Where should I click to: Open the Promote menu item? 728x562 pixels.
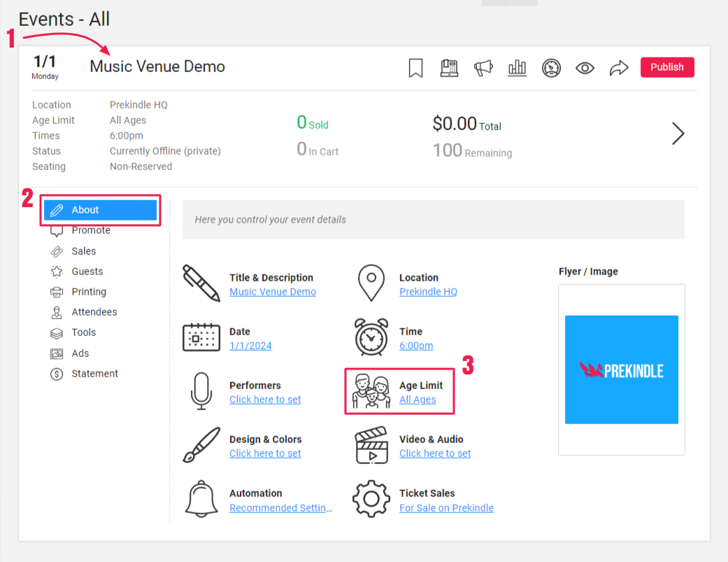click(x=91, y=230)
